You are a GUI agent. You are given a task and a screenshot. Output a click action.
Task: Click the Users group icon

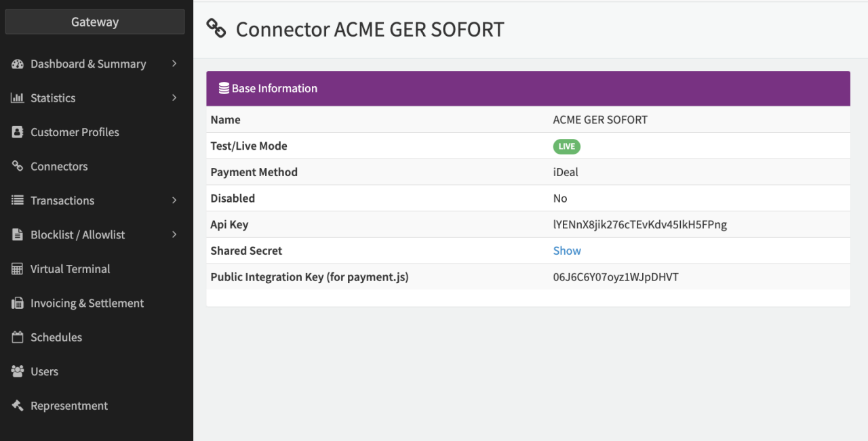click(18, 372)
